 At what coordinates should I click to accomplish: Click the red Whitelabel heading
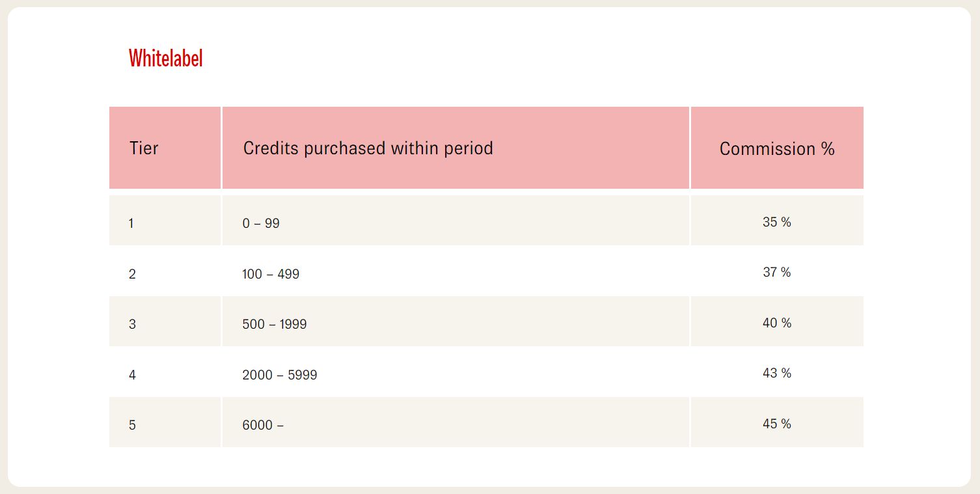pos(165,59)
